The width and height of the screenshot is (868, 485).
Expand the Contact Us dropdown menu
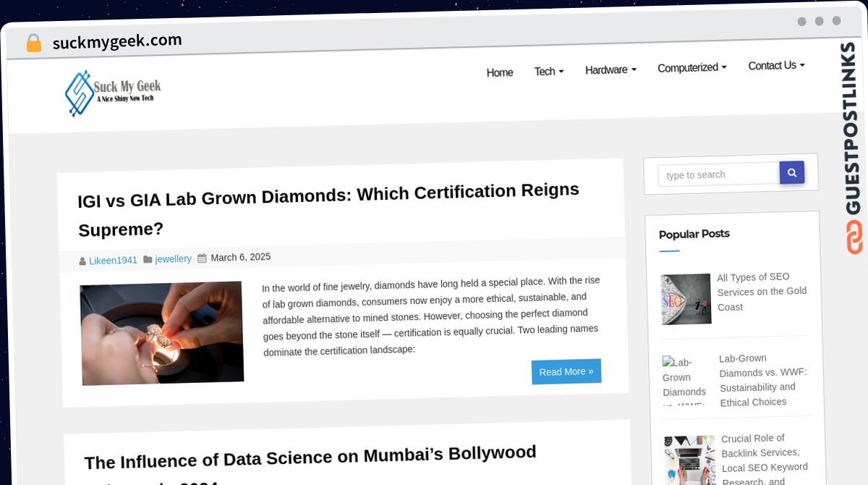pyautogui.click(x=776, y=65)
